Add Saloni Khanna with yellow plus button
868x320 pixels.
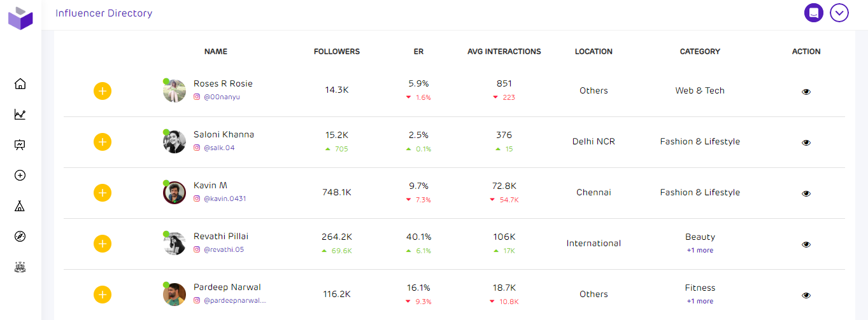(x=103, y=142)
